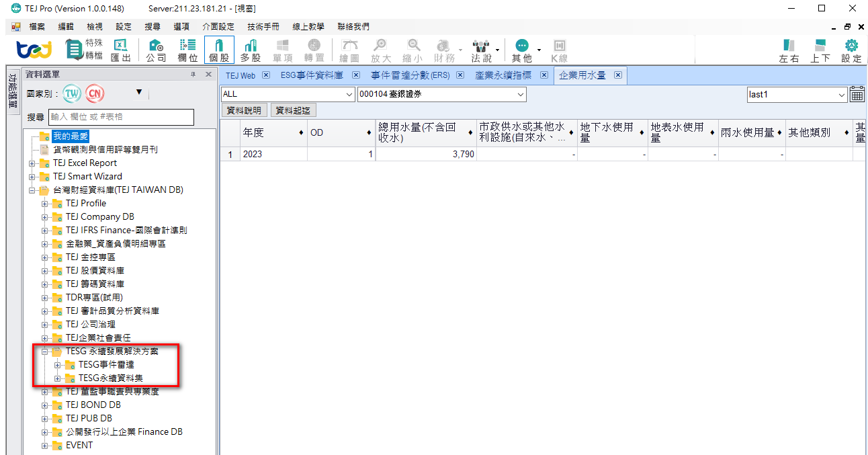Image resolution: width=868 pixels, height=455 pixels.
Task: Open the 功能選單 side tab
Action: click(x=13, y=91)
